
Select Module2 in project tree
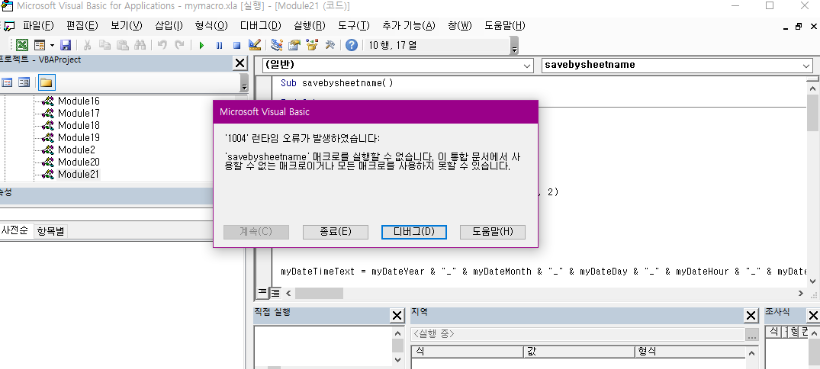(x=76, y=149)
